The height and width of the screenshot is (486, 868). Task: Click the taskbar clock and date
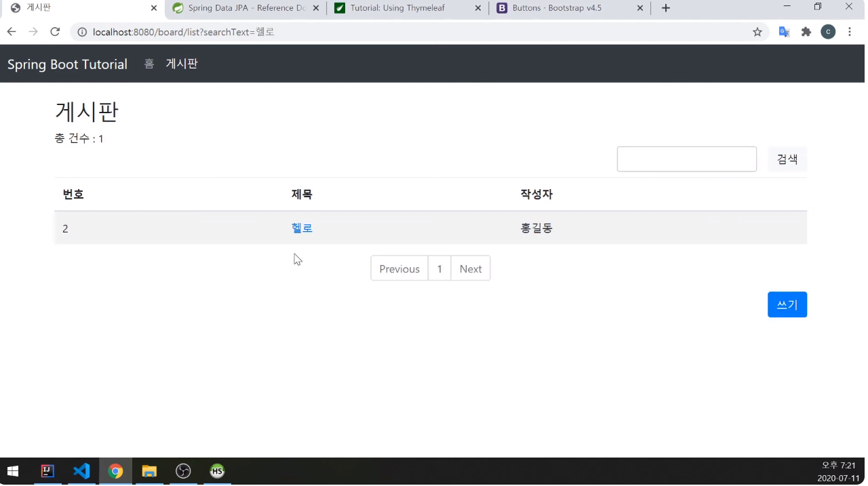[838, 472]
